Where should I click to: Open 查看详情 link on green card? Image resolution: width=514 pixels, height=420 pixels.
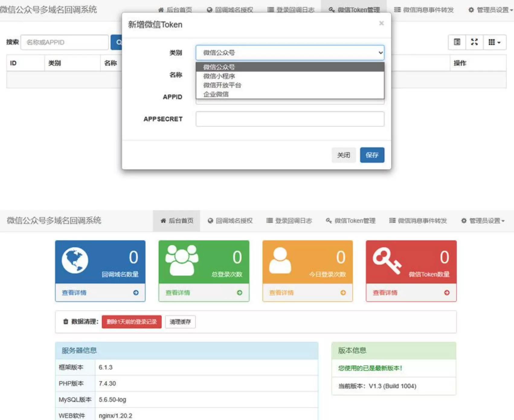(178, 293)
